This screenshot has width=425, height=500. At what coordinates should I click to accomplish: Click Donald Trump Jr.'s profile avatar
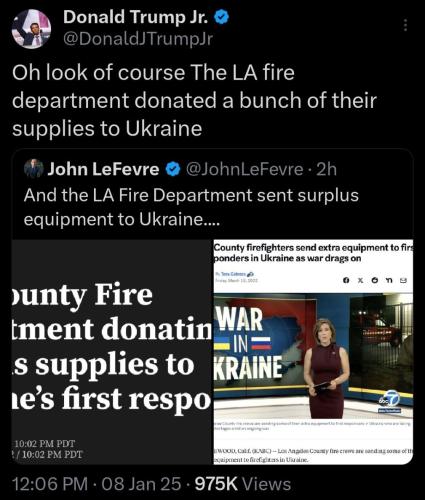point(31,29)
